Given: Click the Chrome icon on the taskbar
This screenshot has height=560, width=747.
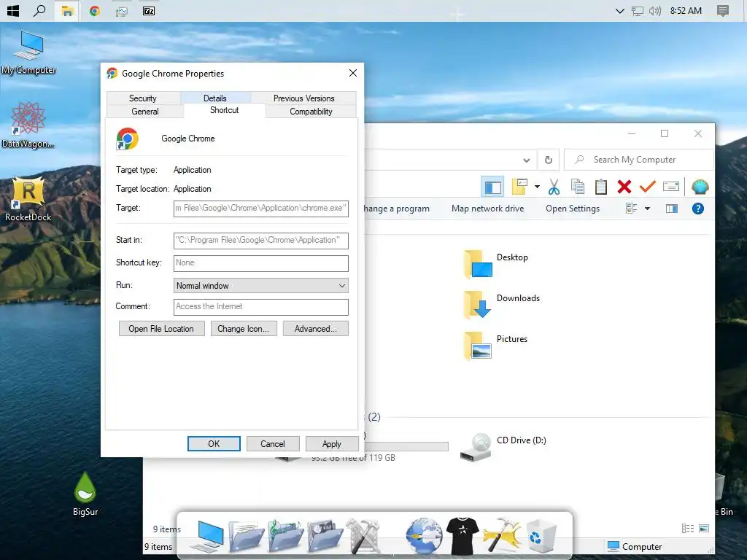Looking at the screenshot, I should pyautogui.click(x=94, y=10).
